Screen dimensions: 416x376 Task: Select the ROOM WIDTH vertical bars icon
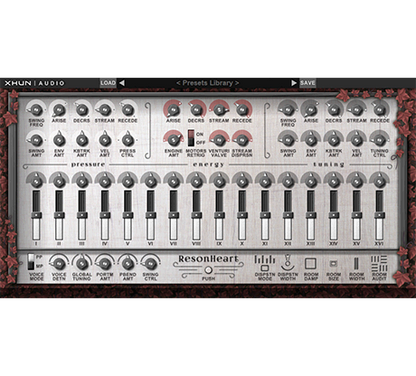tap(356, 263)
